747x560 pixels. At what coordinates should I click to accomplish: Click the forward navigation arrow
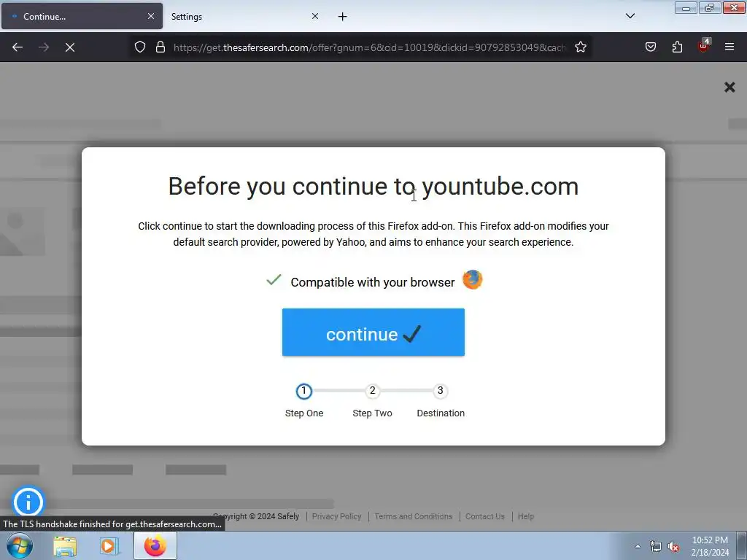pyautogui.click(x=44, y=47)
